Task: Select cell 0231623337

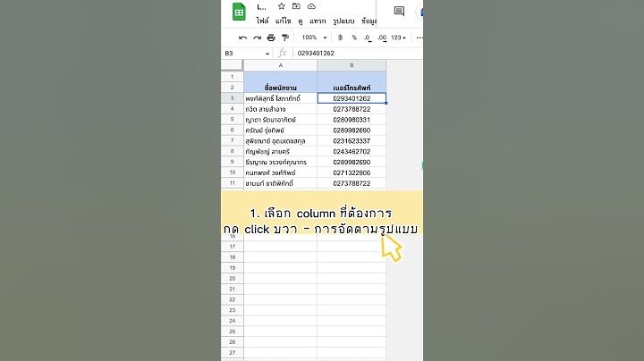Action: (x=352, y=141)
